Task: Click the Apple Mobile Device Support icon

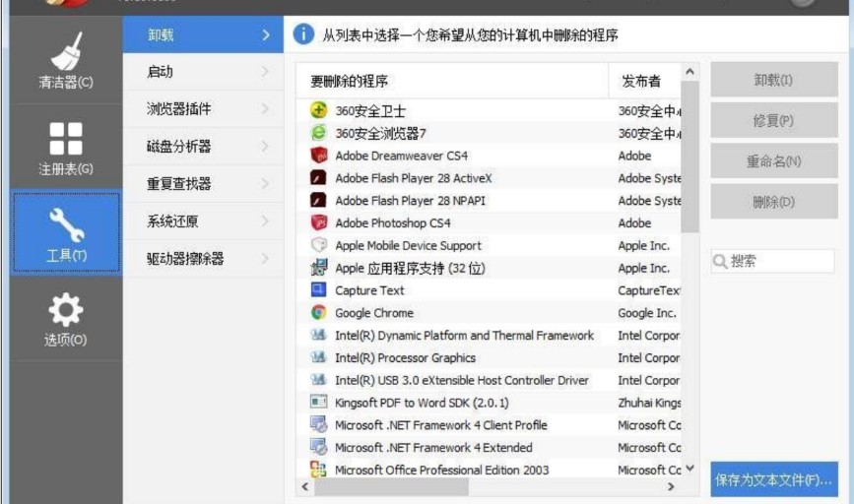Action: (x=318, y=245)
